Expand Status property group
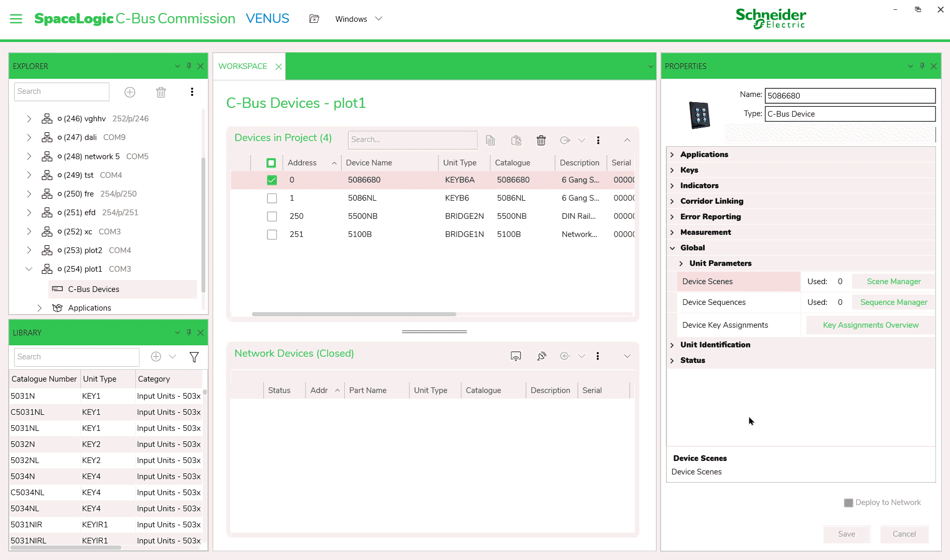950x560 pixels. [672, 360]
